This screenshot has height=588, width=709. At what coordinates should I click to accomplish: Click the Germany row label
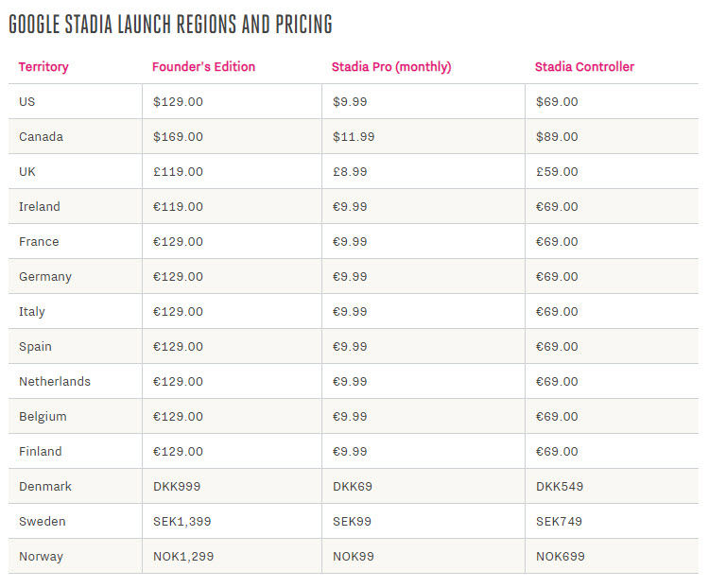(x=45, y=277)
